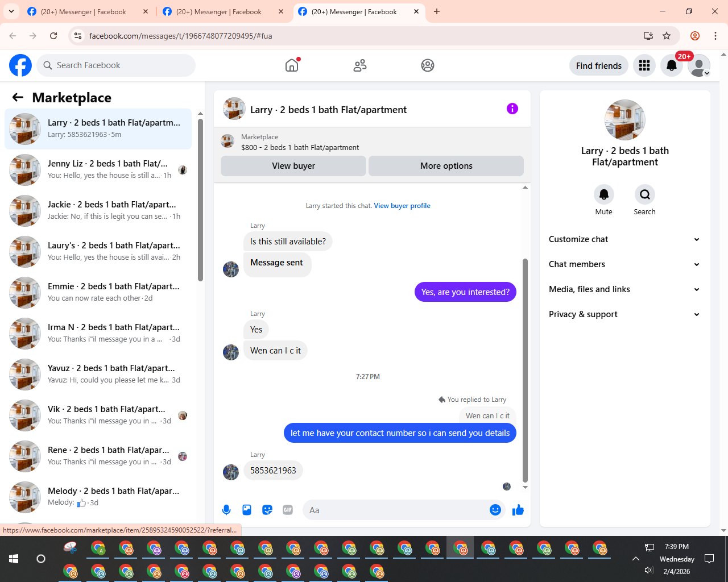Open the Larry conversation in list
Viewport: 728px width, 582px height.
[x=98, y=129]
